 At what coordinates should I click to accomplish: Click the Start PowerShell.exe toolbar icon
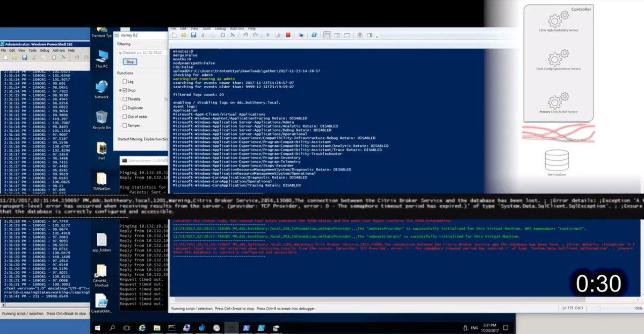click(x=314, y=35)
